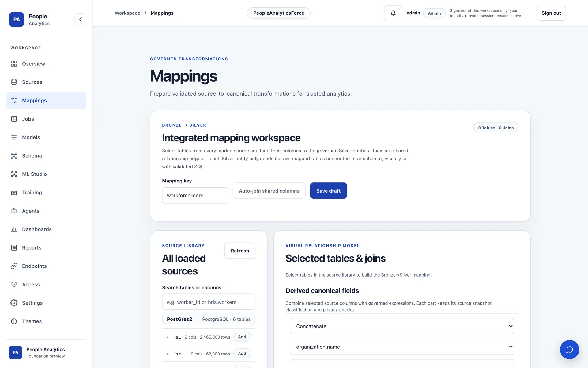Add the 62,000 rows table

click(x=242, y=353)
